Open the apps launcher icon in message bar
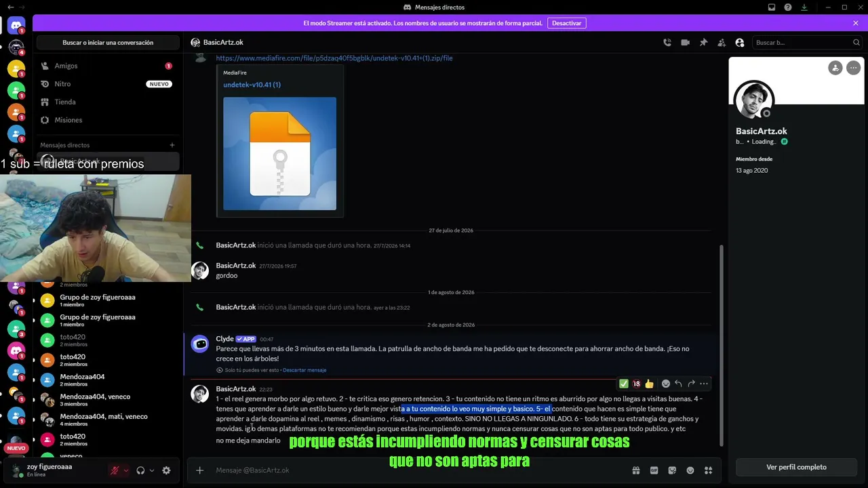This screenshot has height=488, width=868. coord(709,470)
